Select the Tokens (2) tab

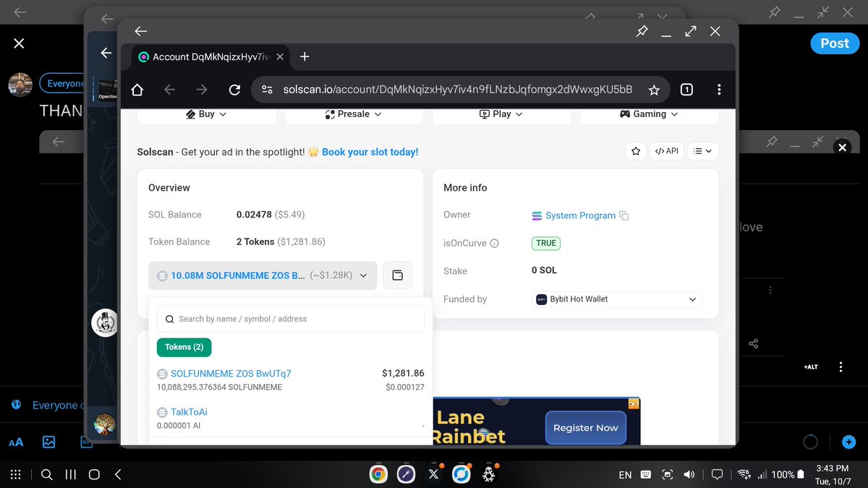click(184, 347)
